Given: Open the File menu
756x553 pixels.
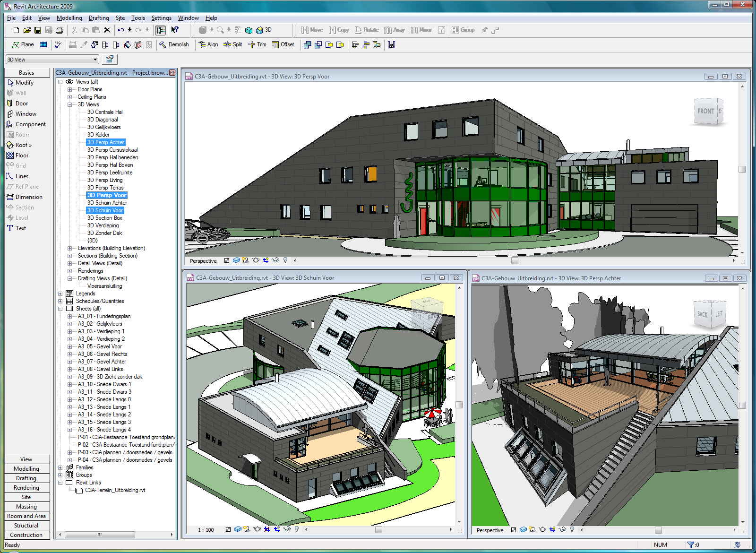Looking at the screenshot, I should [11, 18].
